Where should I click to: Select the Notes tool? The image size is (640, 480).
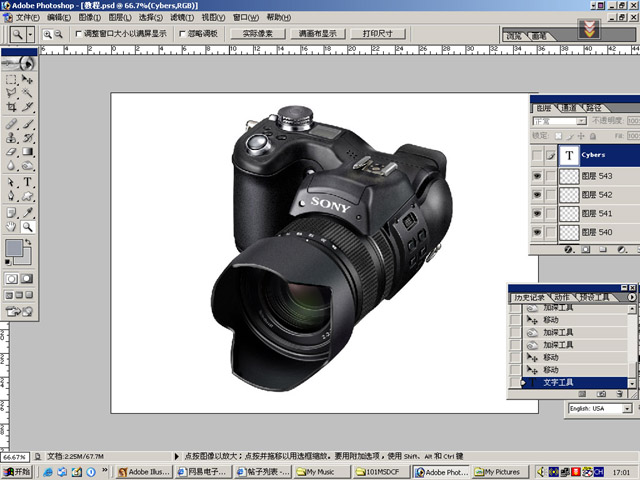click(11, 213)
